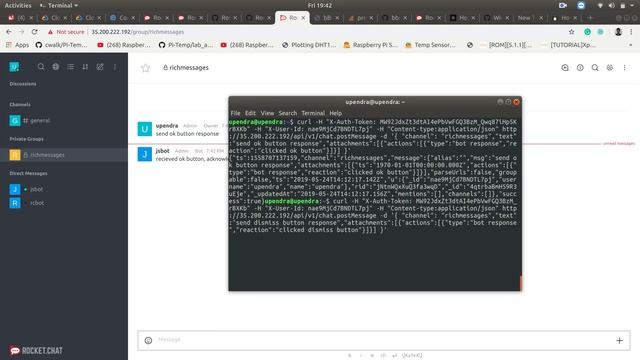Go back in the browser
640x360 pixels.
point(9,32)
